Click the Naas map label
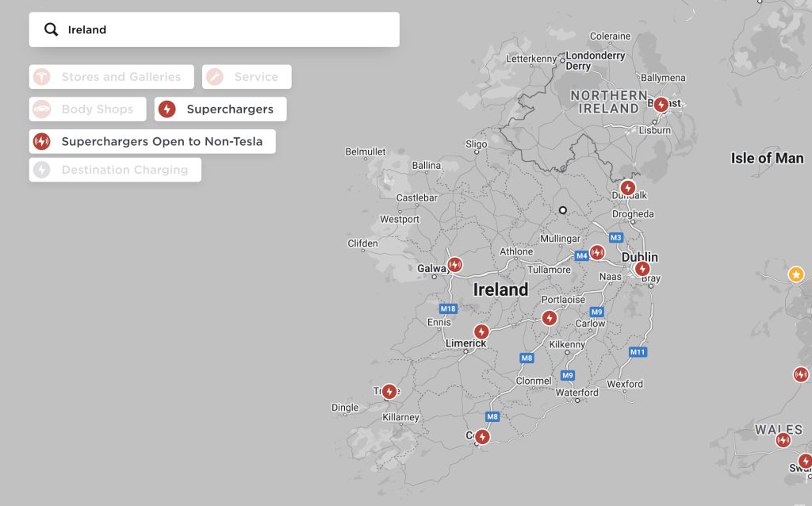This screenshot has height=506, width=812. coord(611,277)
